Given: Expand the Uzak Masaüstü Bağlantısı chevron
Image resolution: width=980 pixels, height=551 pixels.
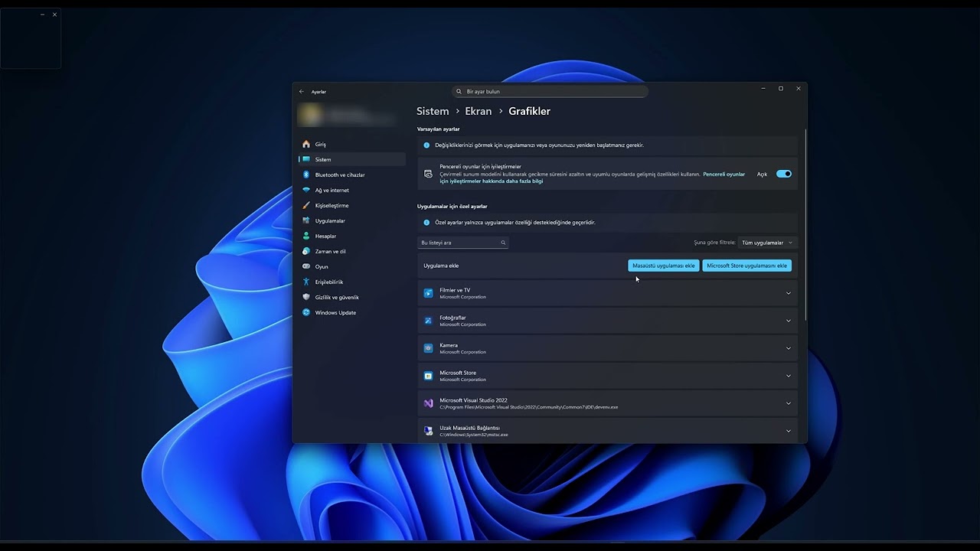Looking at the screenshot, I should pyautogui.click(x=789, y=431).
